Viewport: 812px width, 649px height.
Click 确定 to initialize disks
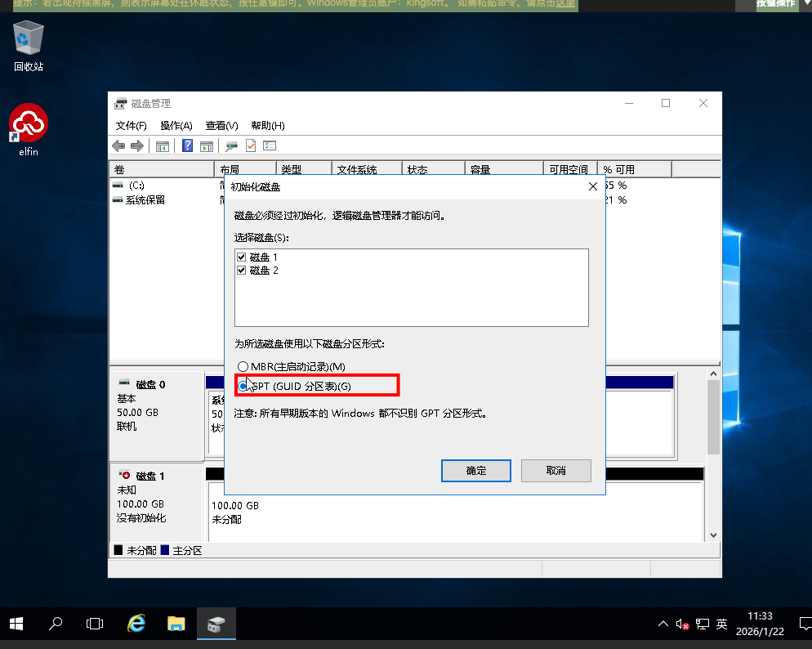(x=476, y=471)
